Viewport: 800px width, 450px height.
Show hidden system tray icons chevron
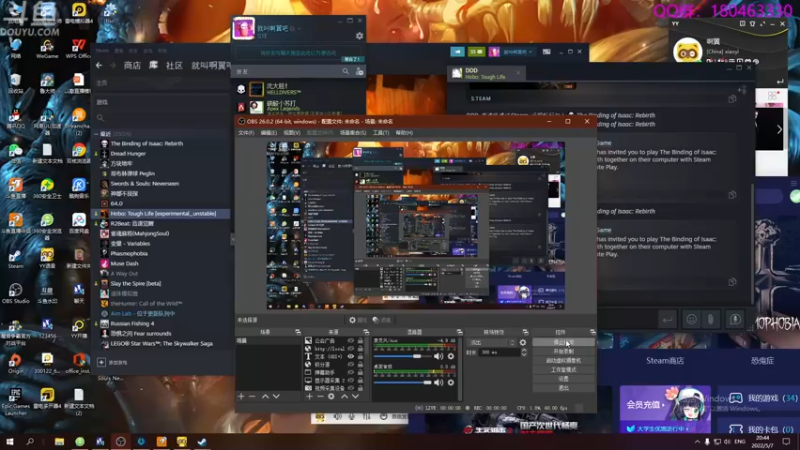pos(697,442)
